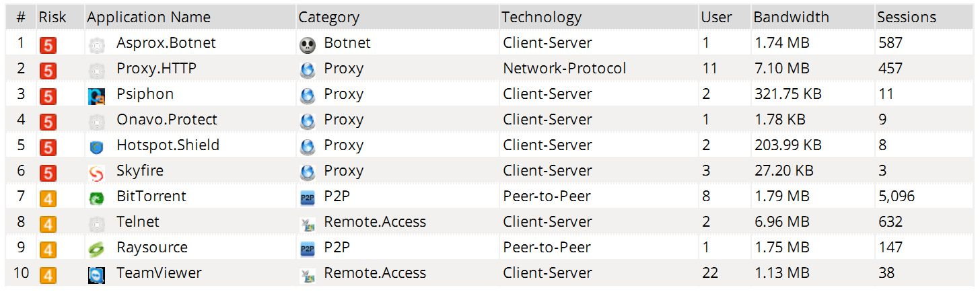
Task: Click the Raysource application icon
Action: (96, 250)
